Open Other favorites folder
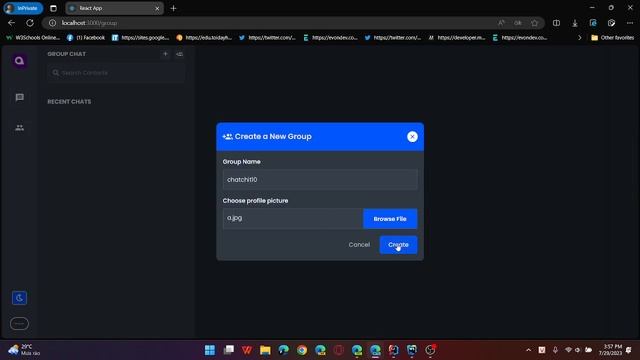Image resolution: width=640 pixels, height=360 pixels. coord(612,38)
